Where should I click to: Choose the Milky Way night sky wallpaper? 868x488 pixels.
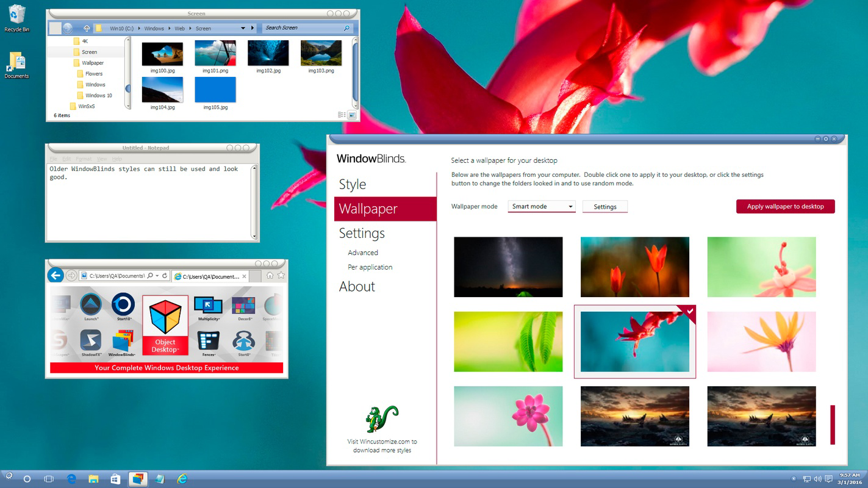(x=508, y=267)
